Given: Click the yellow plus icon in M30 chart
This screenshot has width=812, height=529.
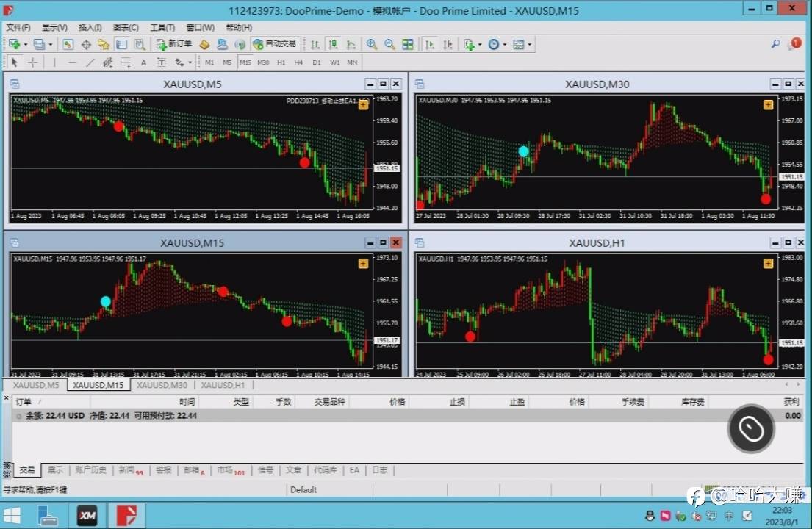Looking at the screenshot, I should click(x=768, y=105).
